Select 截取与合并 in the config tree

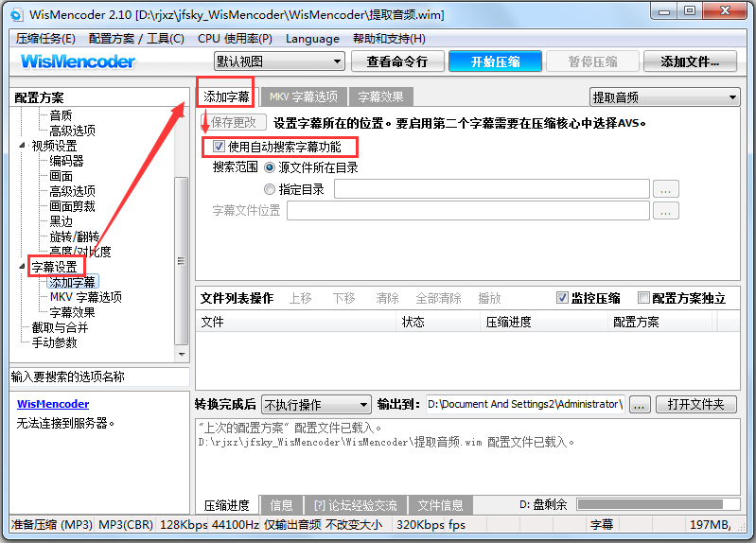coord(60,327)
